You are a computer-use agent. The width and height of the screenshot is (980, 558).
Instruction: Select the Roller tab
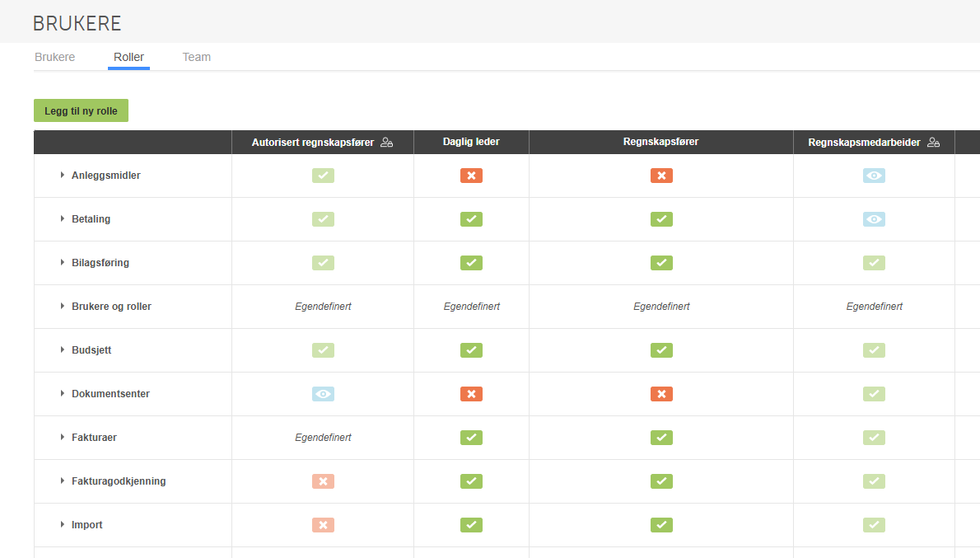(128, 57)
